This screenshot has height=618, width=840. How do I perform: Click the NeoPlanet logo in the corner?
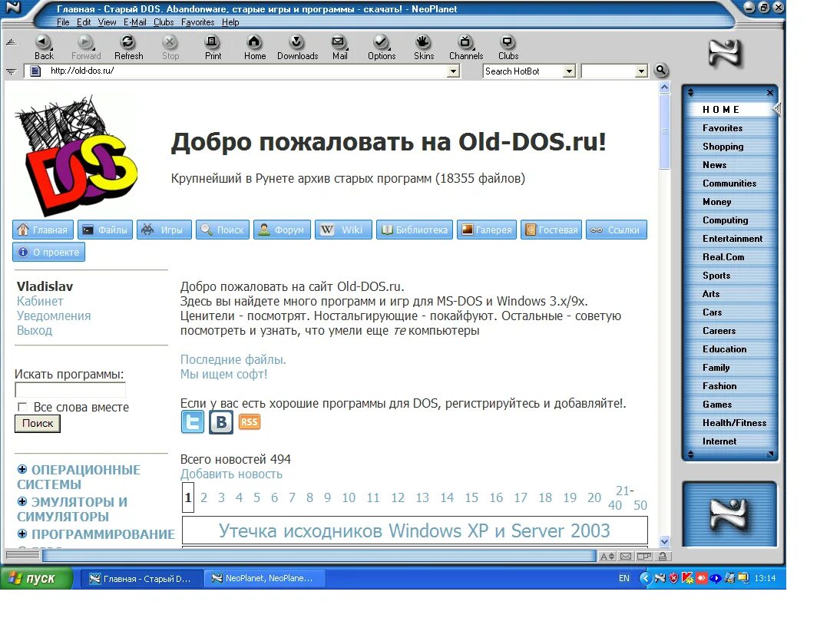(x=725, y=53)
